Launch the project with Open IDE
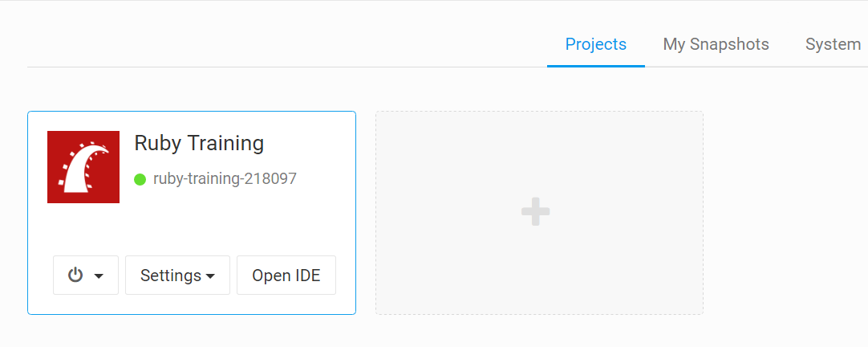The width and height of the screenshot is (868, 347). coord(286,275)
